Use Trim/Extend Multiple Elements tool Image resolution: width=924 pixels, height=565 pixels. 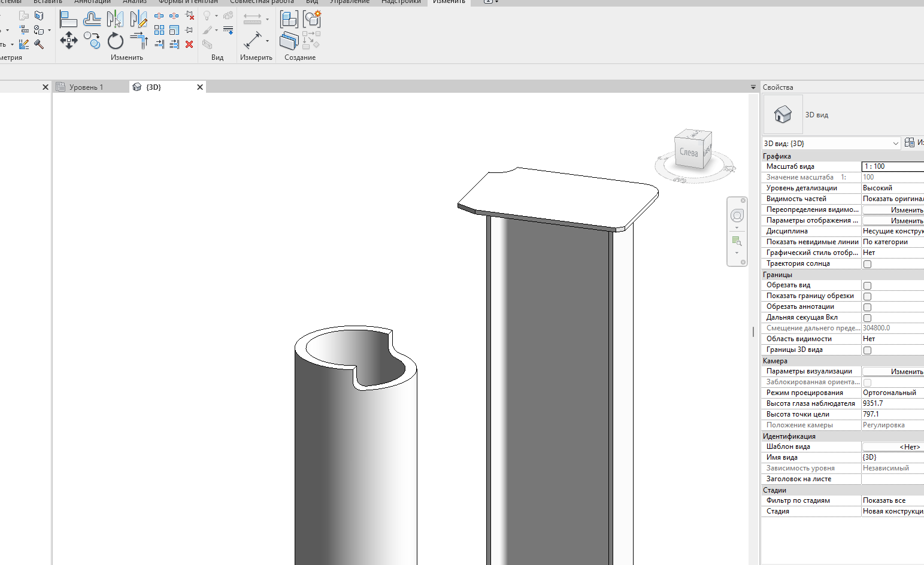[174, 44]
